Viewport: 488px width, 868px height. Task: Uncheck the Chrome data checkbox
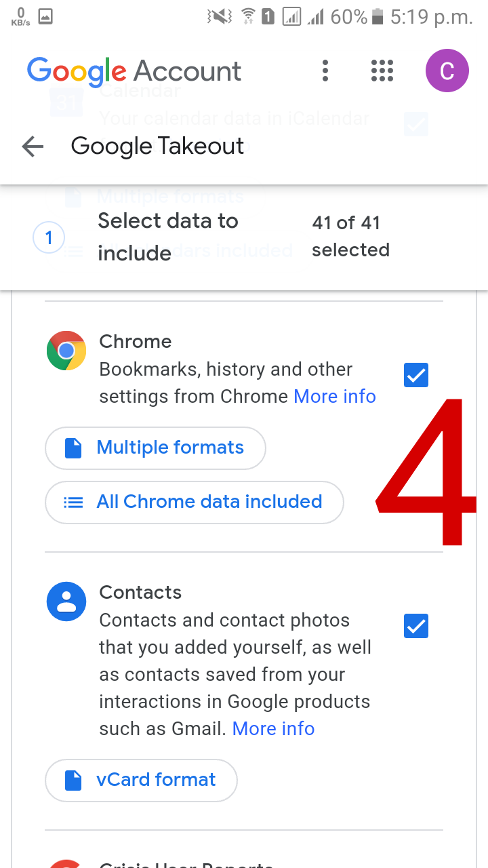click(416, 375)
